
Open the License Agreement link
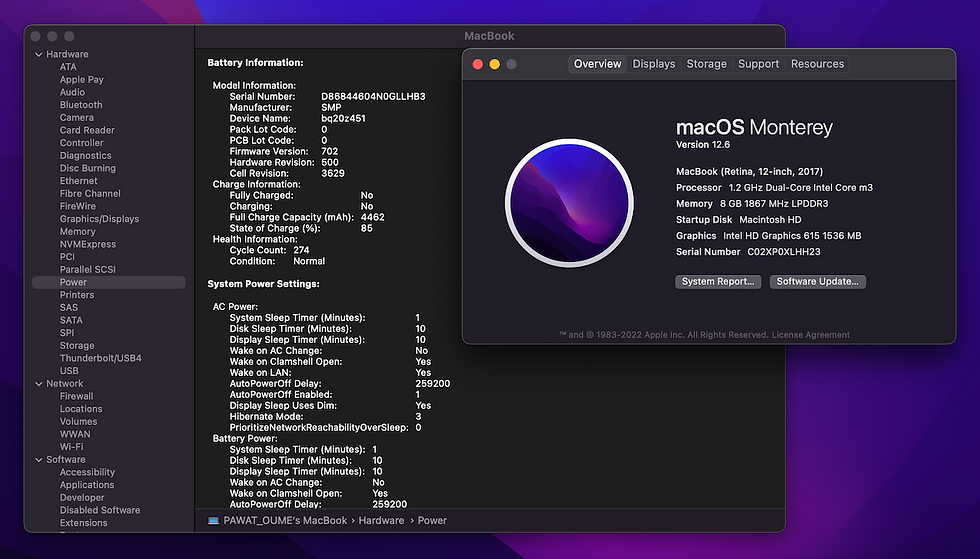coord(811,335)
